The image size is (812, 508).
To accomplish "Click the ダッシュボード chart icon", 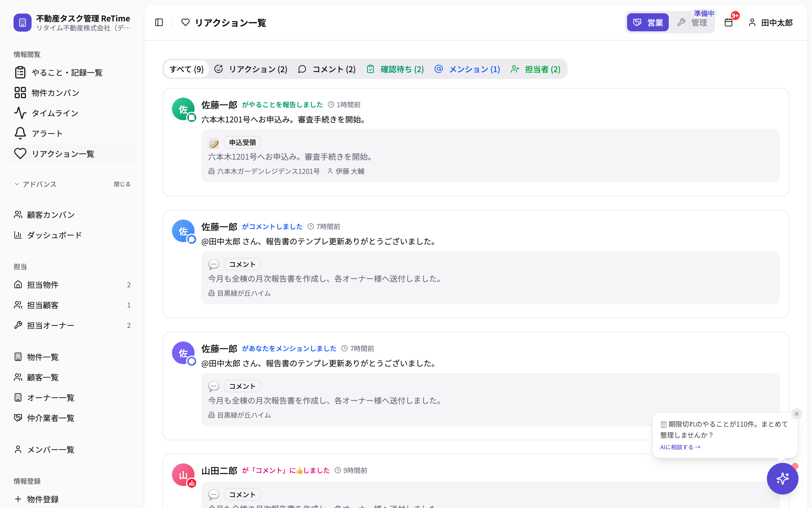I will tap(18, 235).
